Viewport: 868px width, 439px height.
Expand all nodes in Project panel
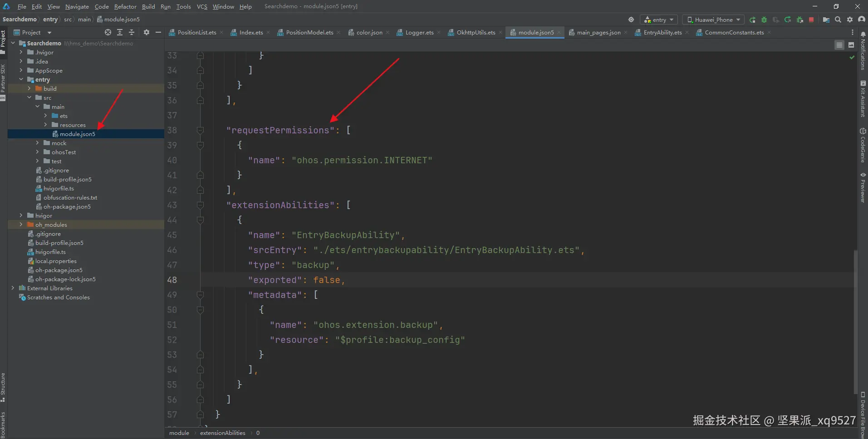pos(120,32)
